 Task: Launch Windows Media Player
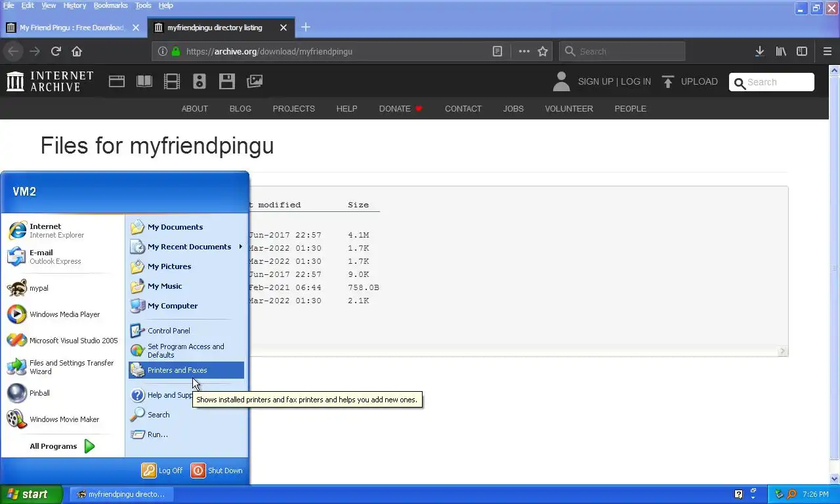click(63, 314)
